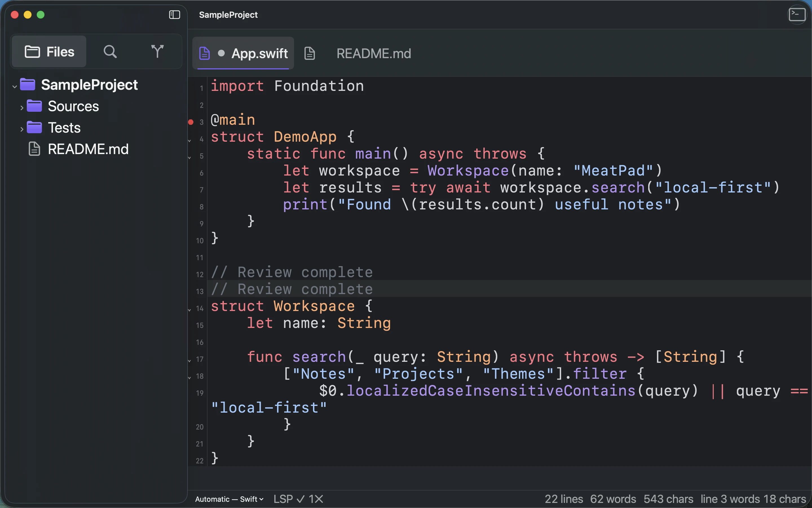Click the README.md tab file icon
The height and width of the screenshot is (508, 812).
click(x=309, y=53)
